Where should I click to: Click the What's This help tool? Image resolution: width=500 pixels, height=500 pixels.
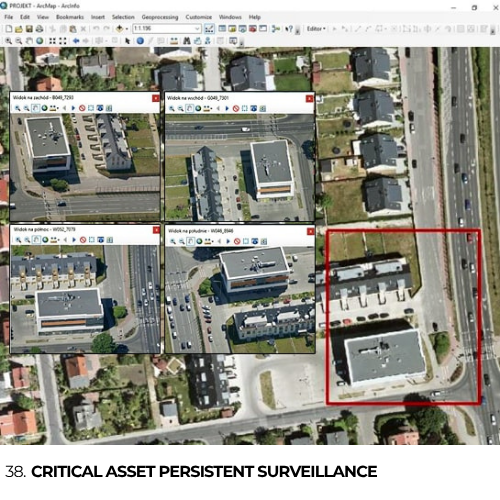[x=289, y=29]
